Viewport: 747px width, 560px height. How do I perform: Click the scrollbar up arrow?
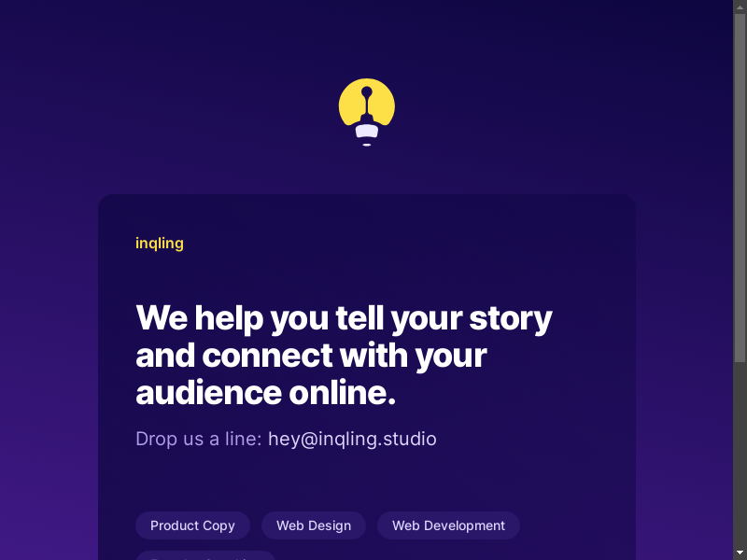(740, 6)
